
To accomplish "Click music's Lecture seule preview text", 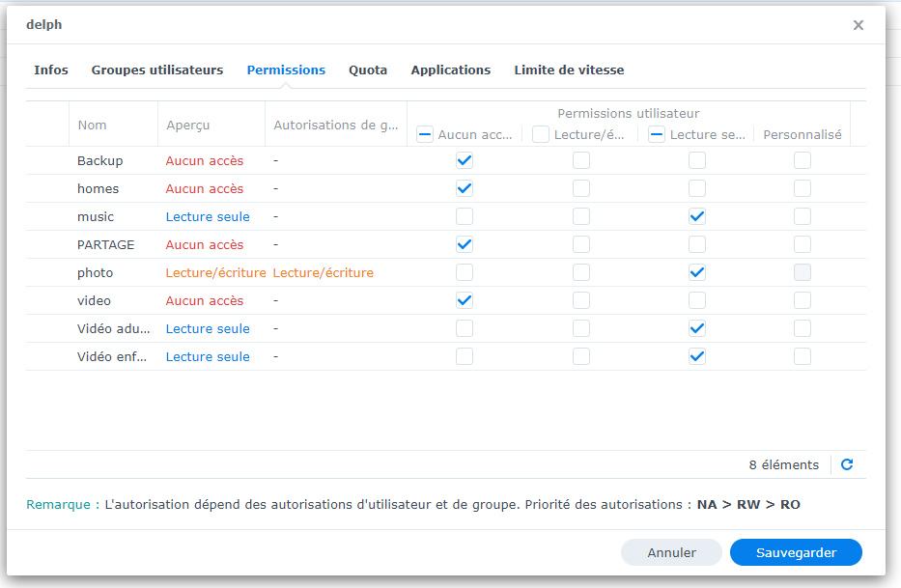I will point(208,216).
